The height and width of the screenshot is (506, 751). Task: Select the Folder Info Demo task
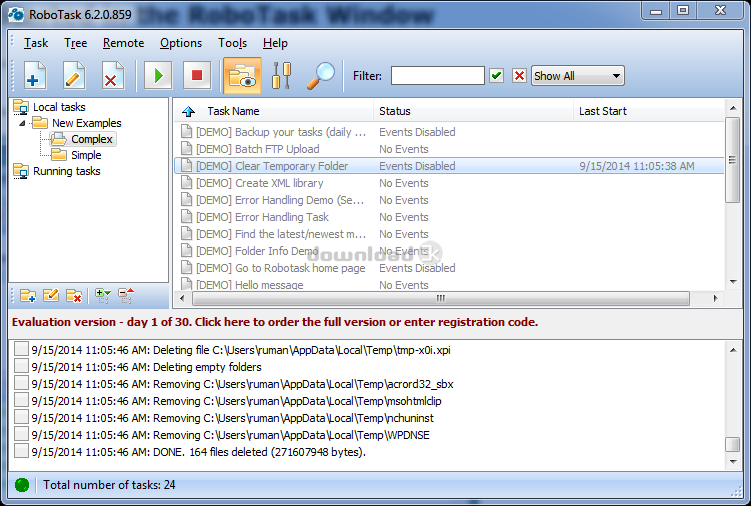tap(449, 251)
